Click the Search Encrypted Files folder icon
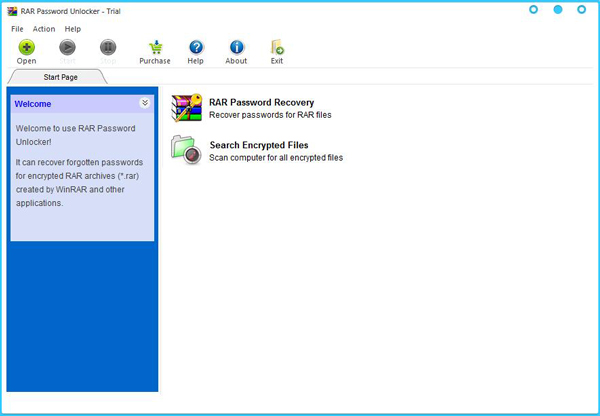 coord(186,150)
